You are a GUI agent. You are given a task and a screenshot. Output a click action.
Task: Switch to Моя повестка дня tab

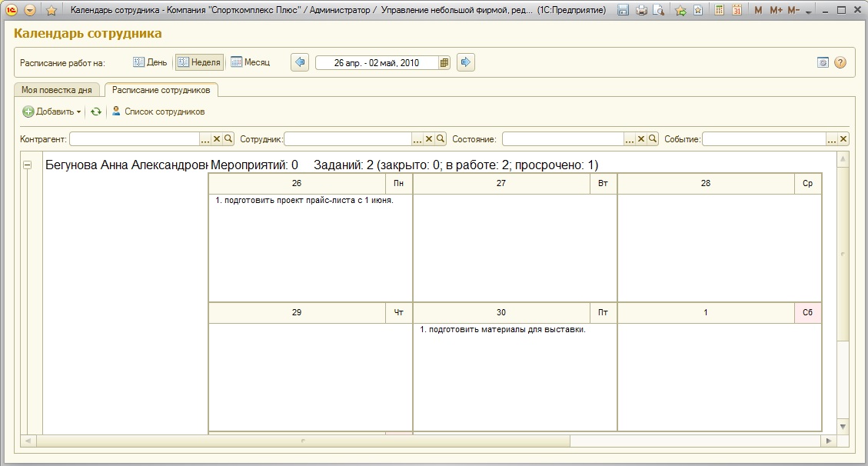(57, 90)
